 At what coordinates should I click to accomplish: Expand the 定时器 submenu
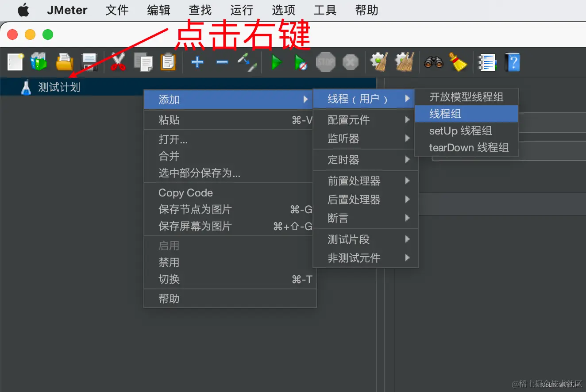(366, 160)
